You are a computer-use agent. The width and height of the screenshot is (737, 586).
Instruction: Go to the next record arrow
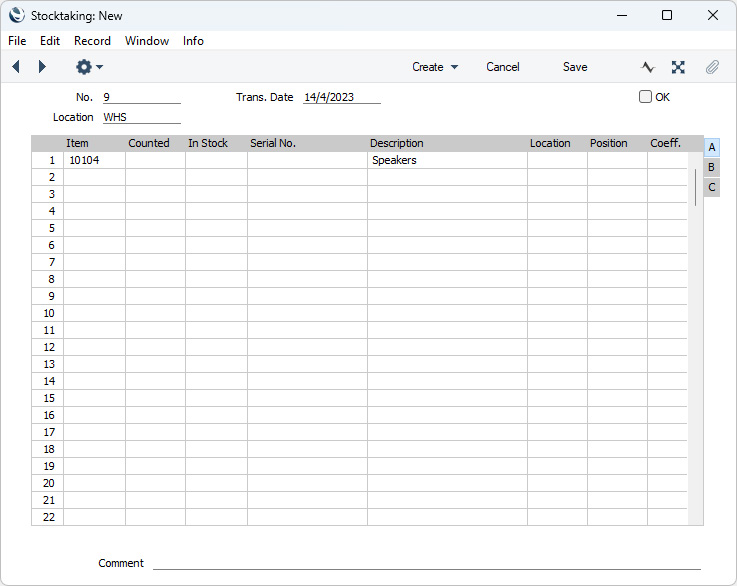[42, 67]
